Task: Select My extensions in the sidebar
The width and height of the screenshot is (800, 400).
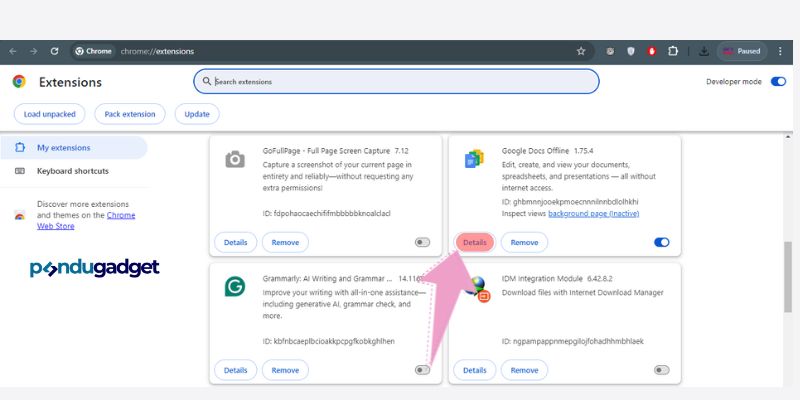Action: point(73,147)
